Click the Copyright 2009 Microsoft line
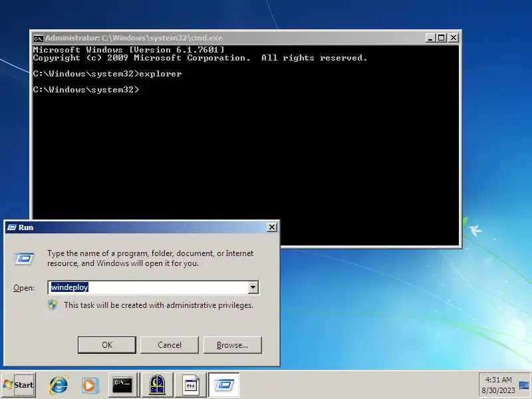532x399 pixels. (x=200, y=58)
